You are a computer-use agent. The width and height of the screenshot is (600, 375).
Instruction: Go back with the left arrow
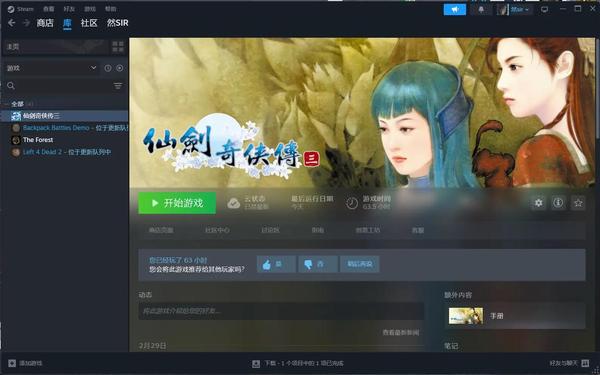tap(11, 23)
